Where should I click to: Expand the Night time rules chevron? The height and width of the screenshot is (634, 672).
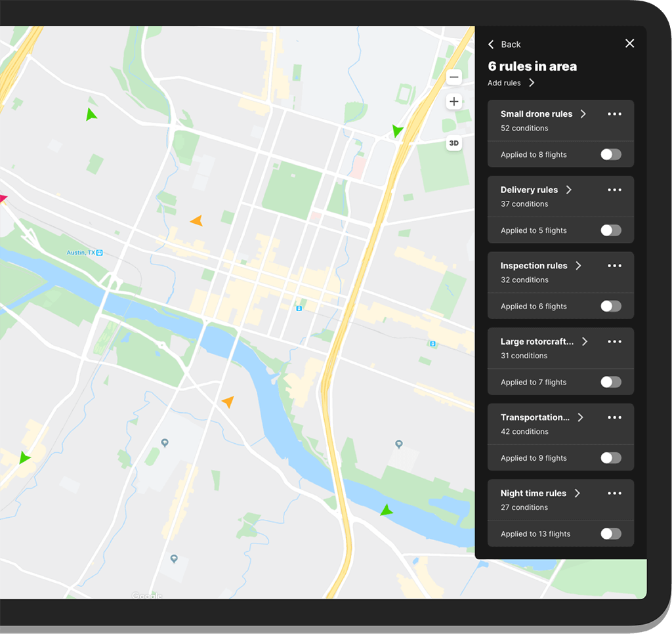pos(577,494)
